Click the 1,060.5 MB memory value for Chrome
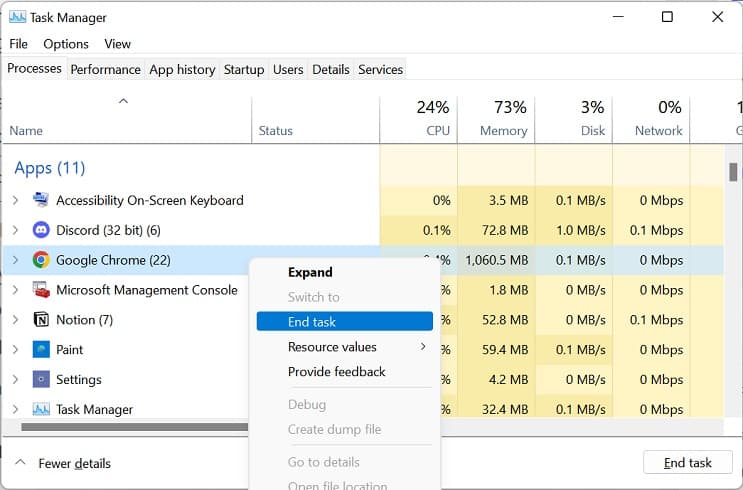 pyautogui.click(x=496, y=260)
